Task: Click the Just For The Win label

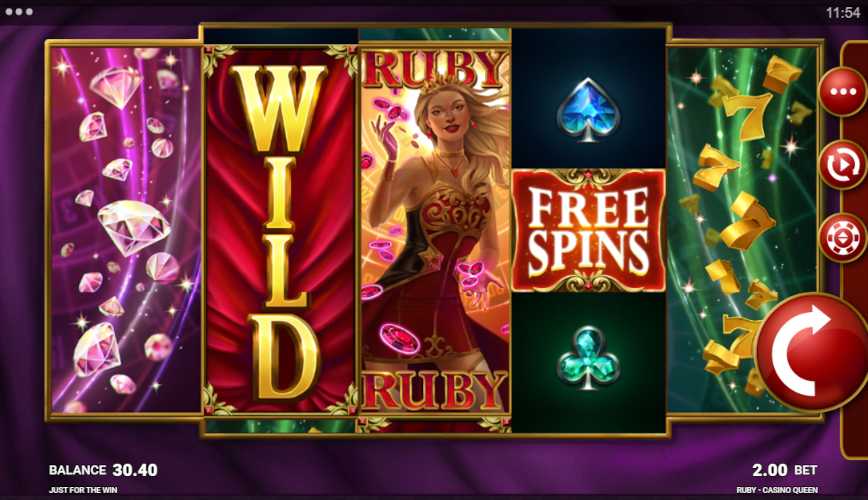Action: [x=83, y=490]
